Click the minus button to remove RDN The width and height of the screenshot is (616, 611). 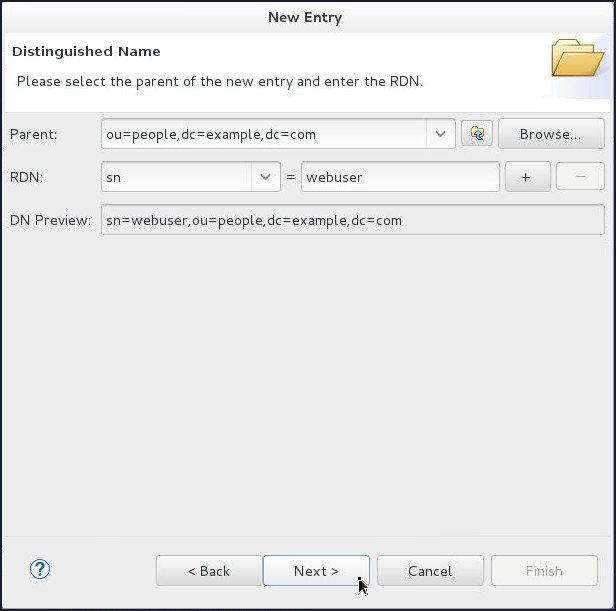(x=580, y=177)
